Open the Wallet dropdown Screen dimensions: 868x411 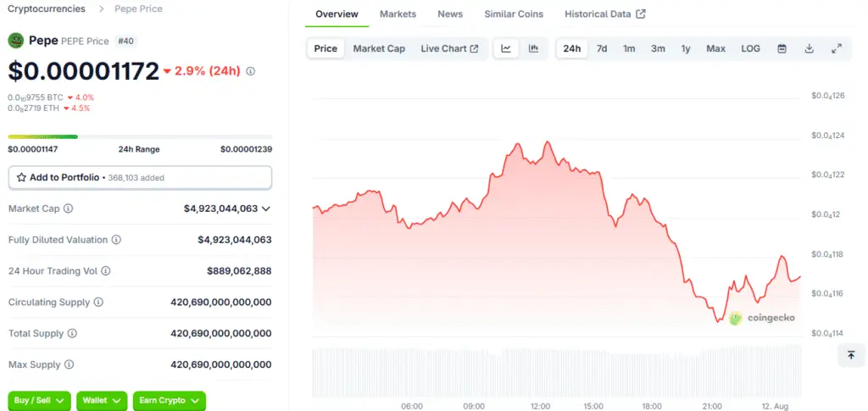[x=102, y=401]
